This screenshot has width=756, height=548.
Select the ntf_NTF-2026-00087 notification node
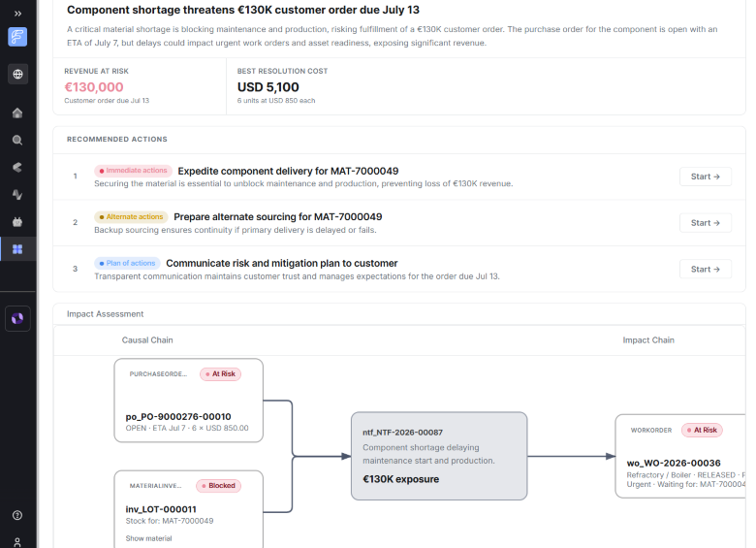439,456
